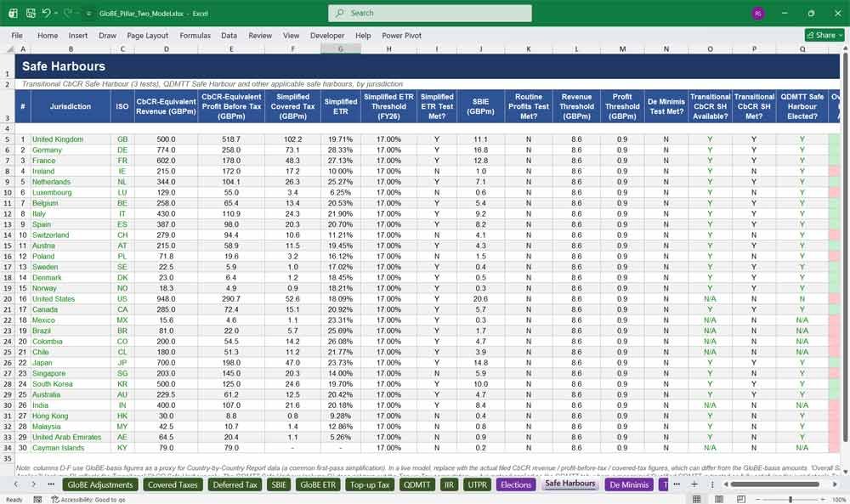Select the Cayman Islands jurisdiction cell

(x=71, y=448)
